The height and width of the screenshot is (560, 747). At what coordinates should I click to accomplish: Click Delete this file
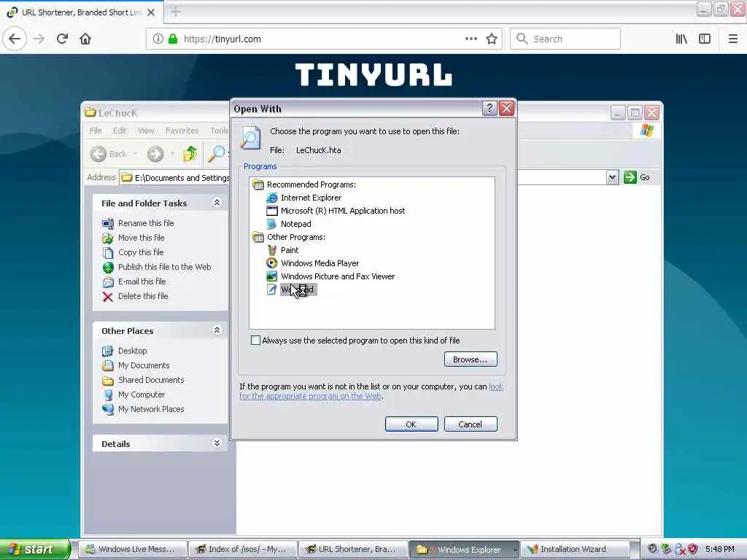coord(143,296)
